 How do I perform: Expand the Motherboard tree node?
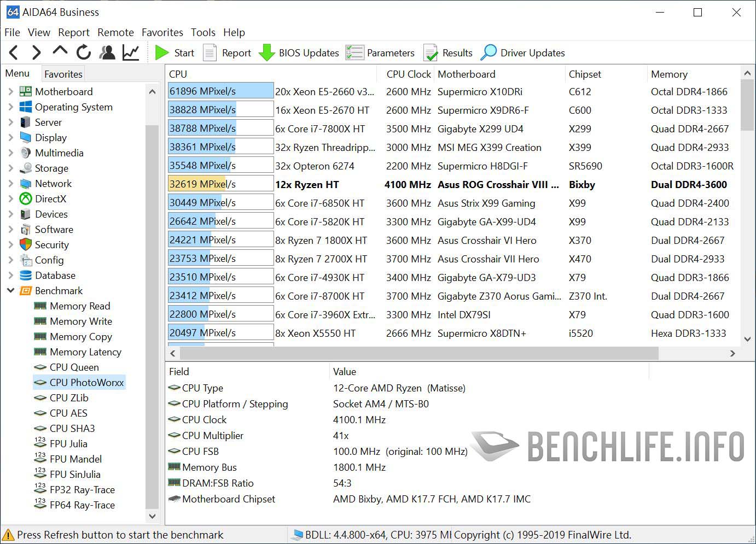11,91
